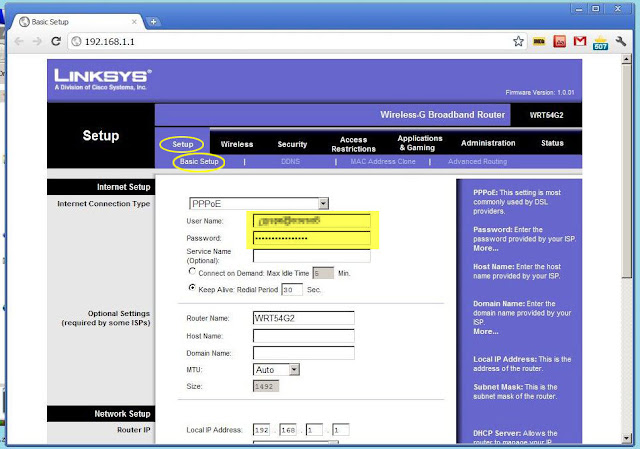The width and height of the screenshot is (640, 449).
Task: Open the MTU Auto dropdown
Action: [x=276, y=370]
